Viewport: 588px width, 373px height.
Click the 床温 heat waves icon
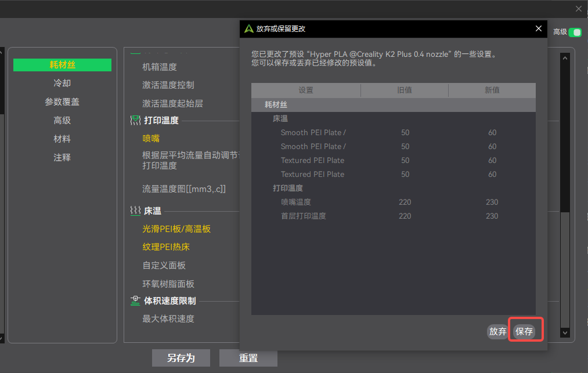(135, 211)
